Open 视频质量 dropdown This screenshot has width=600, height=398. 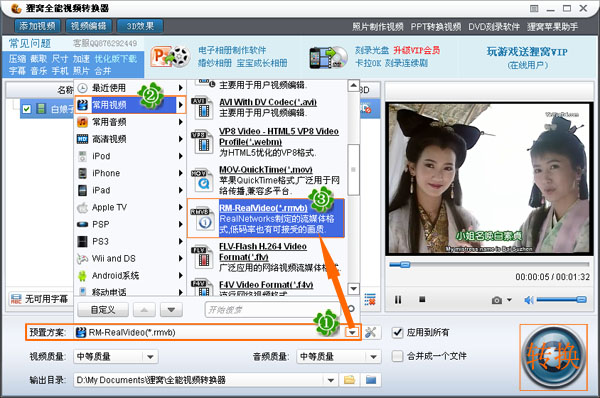(x=116, y=357)
